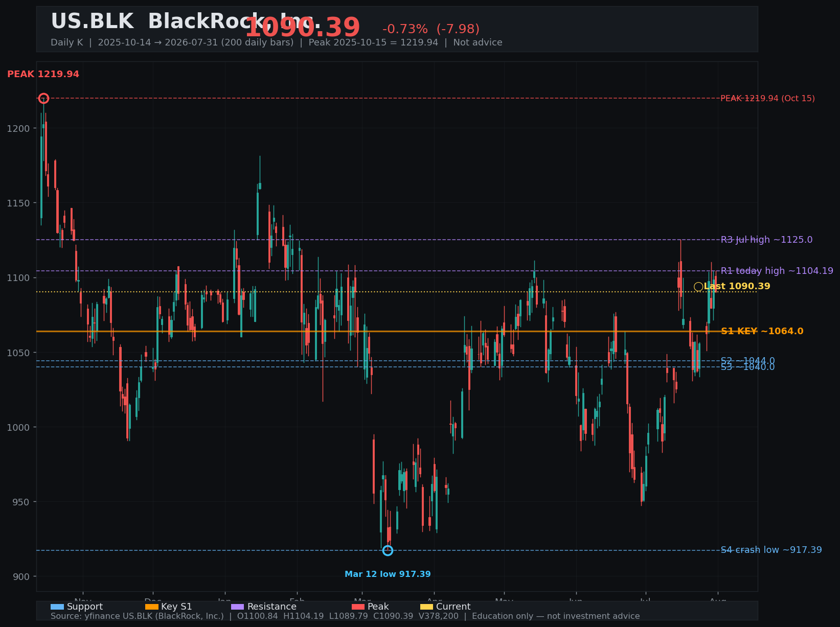This screenshot has height=627, width=840.
Task: Click the large 1090.39 price in header
Action: click(x=303, y=28)
